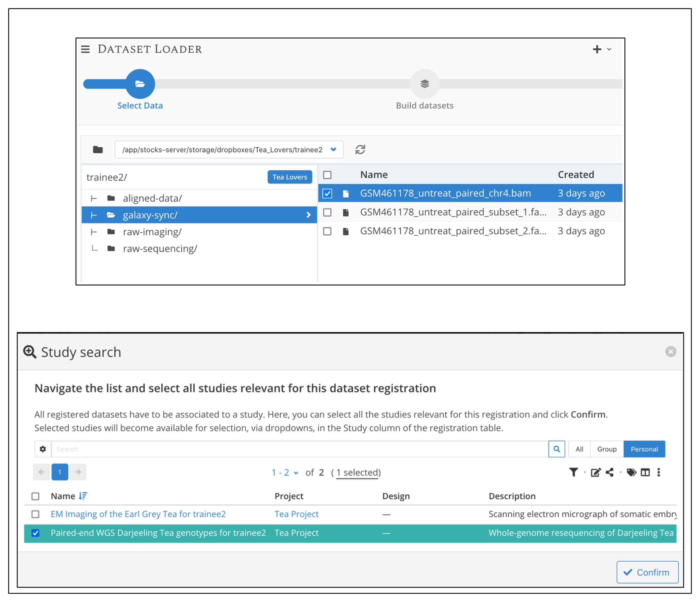
Task: Click the Confirm button
Action: click(647, 572)
